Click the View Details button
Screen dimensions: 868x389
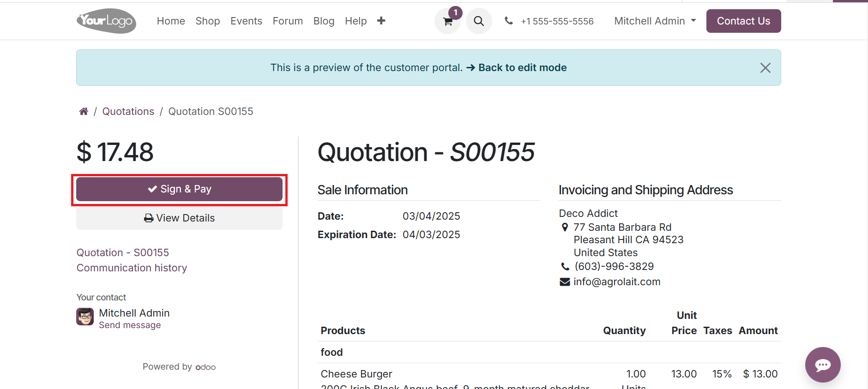pyautogui.click(x=179, y=218)
